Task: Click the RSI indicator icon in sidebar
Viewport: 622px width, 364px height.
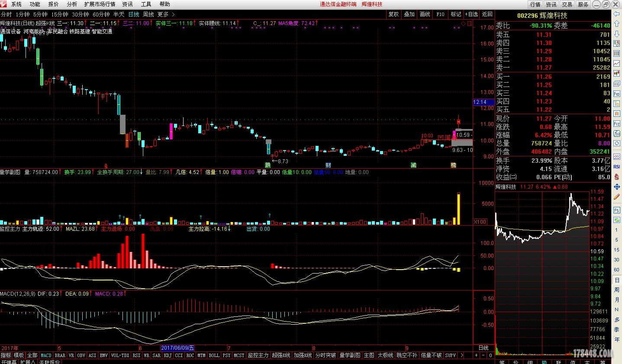Action: 617,166
